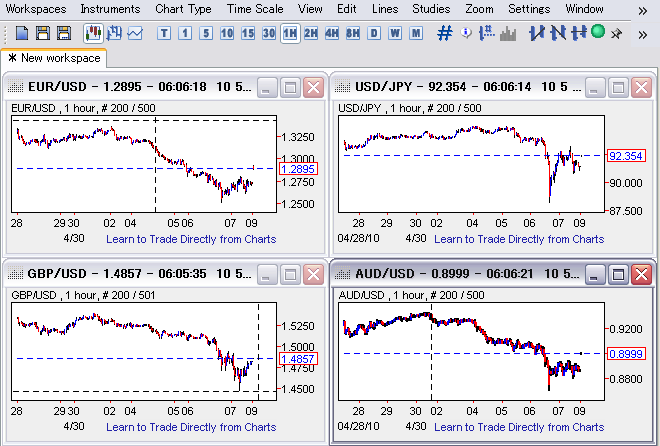
Task: Open the Studies menu
Action: click(431, 9)
